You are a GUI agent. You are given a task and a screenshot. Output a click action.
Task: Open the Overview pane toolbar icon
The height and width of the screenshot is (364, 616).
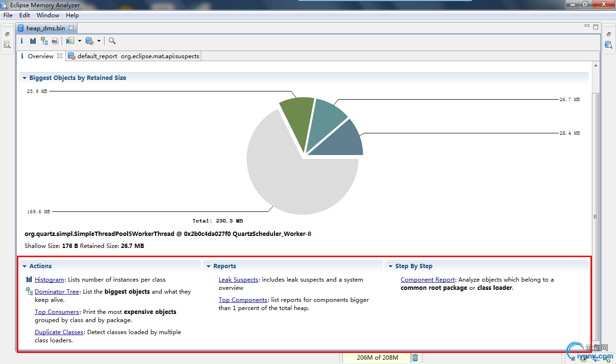click(x=22, y=41)
